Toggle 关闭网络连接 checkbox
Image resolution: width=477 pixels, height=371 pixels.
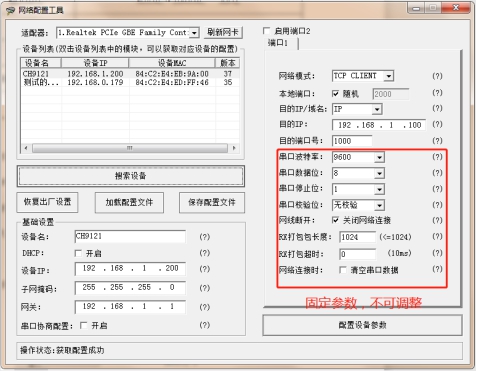pyautogui.click(x=336, y=220)
